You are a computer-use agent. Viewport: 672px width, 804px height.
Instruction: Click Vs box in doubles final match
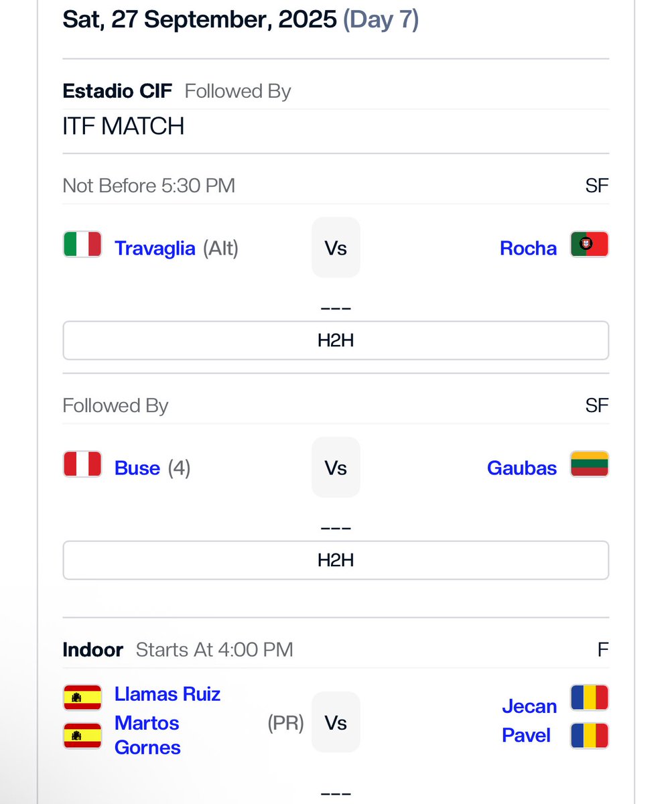pos(336,722)
